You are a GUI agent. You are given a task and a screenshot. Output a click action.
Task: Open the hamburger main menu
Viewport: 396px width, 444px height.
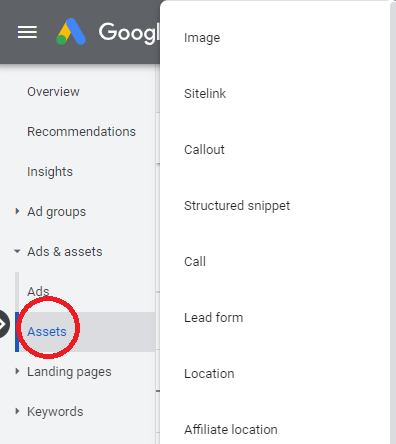pyautogui.click(x=27, y=32)
